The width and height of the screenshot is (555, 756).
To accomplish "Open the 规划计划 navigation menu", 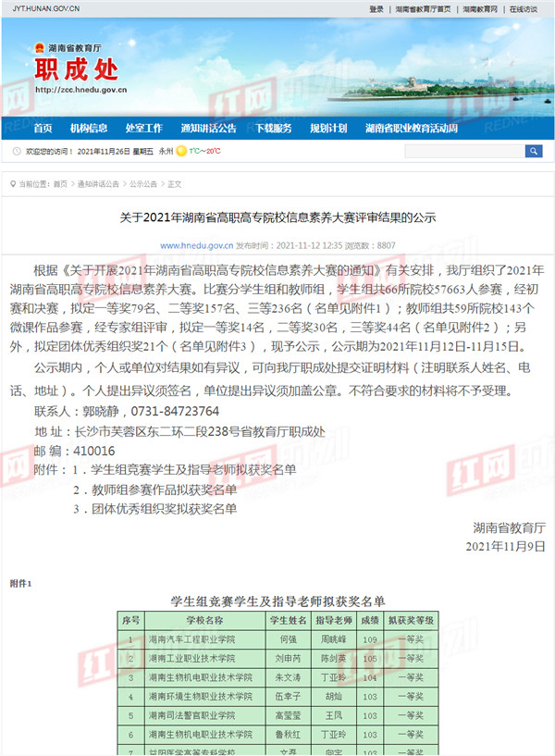I will (328, 129).
